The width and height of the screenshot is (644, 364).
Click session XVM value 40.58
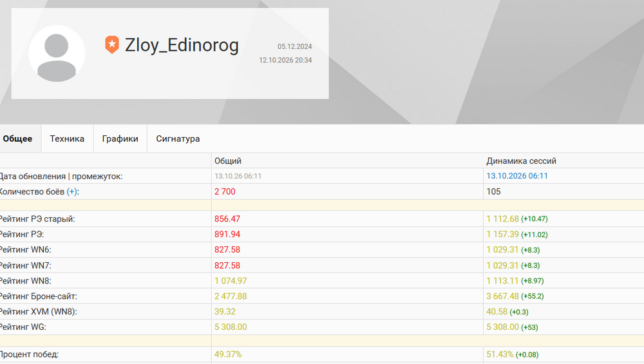[x=497, y=312]
